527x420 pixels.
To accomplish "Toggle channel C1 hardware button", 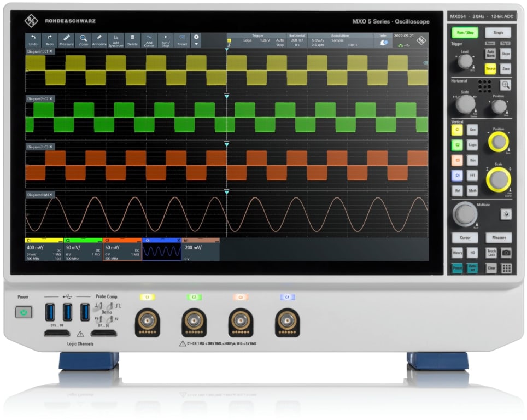I will pyautogui.click(x=458, y=130).
